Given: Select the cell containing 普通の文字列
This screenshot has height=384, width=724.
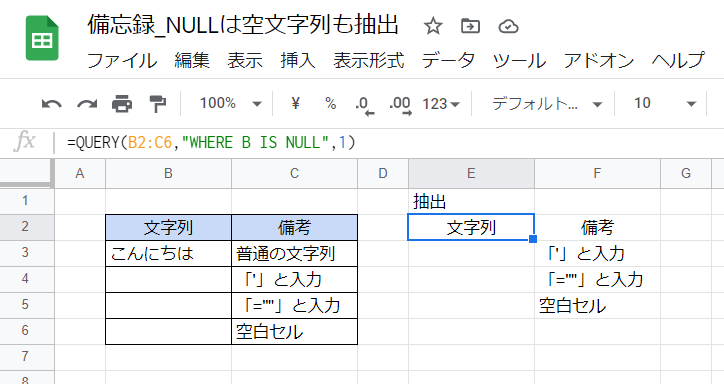Looking at the screenshot, I should coord(294,253).
